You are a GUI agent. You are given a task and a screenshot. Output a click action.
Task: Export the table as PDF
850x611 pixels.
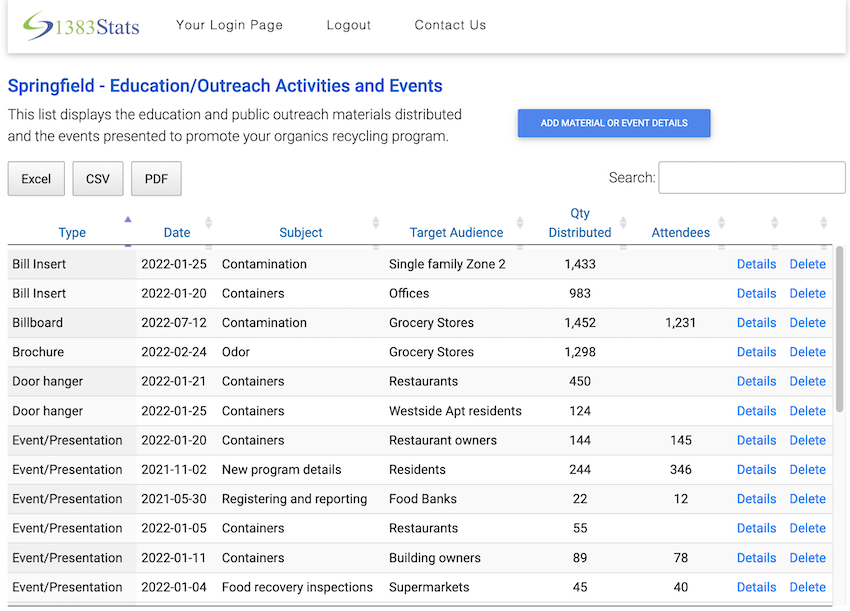156,179
